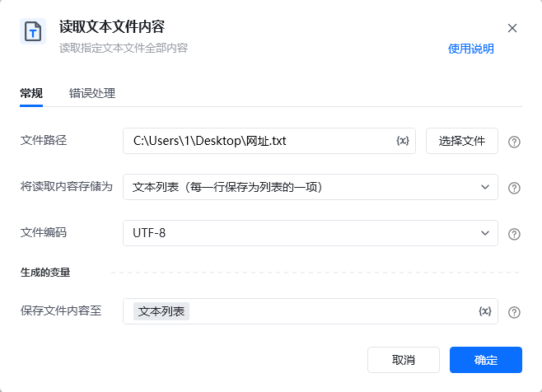Show help for 将读取内容存储为
The image size is (542, 392).
tap(514, 188)
